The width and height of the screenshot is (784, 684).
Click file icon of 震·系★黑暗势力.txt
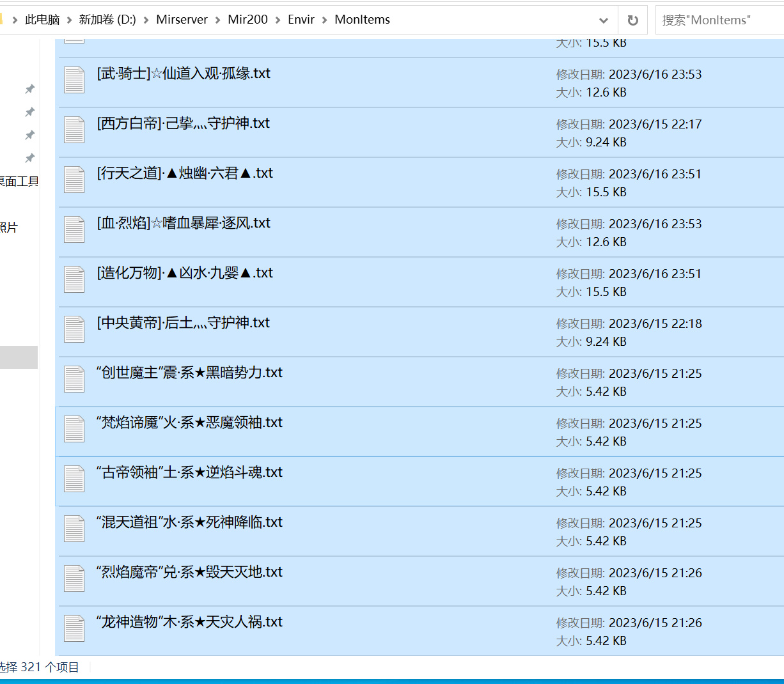tap(74, 380)
